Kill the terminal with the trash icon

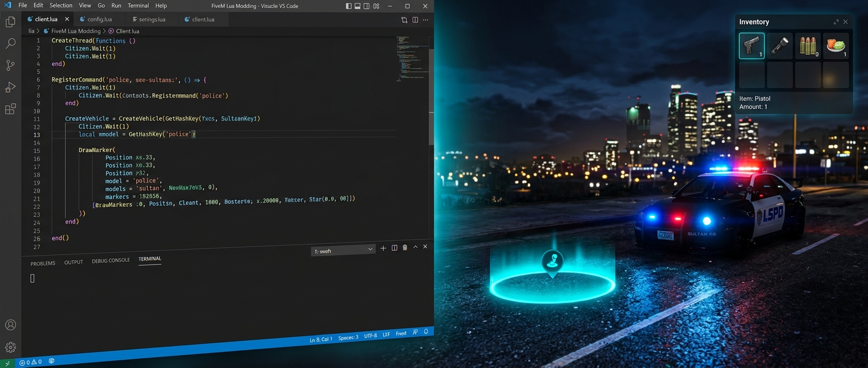405,248
